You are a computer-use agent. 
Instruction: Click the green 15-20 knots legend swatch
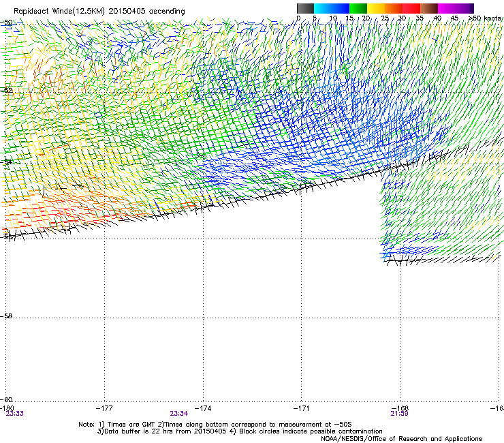click(x=358, y=8)
